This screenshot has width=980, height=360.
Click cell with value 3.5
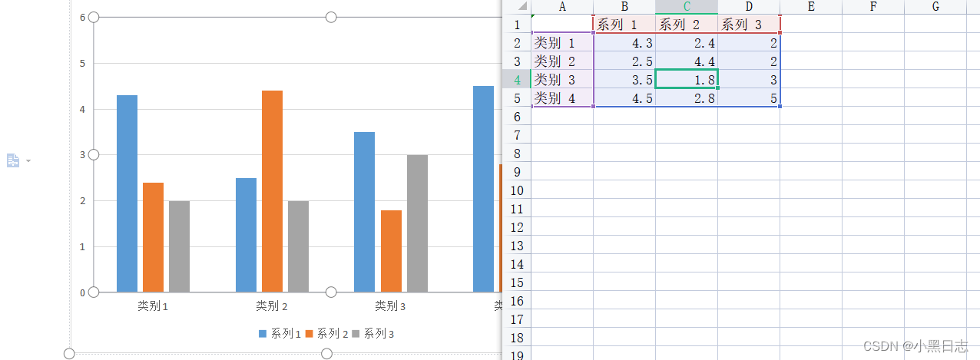[x=624, y=79]
